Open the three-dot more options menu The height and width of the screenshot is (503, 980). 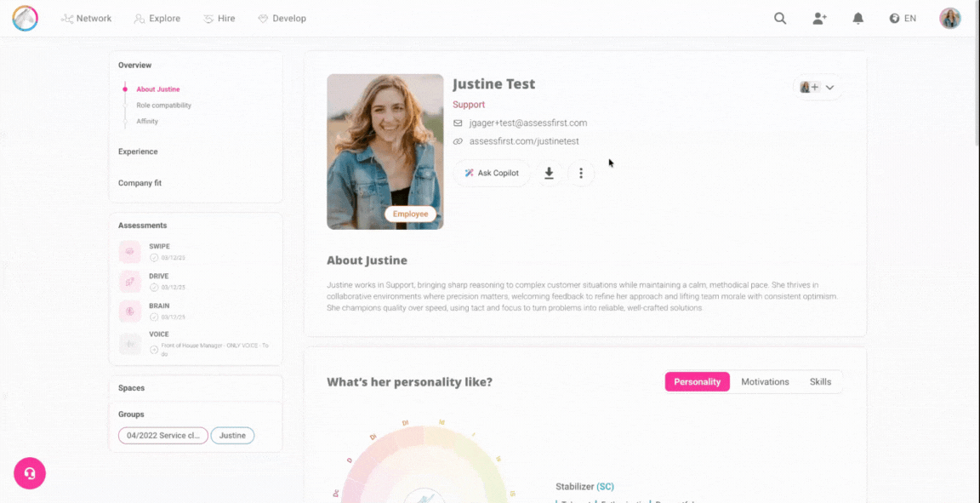pyautogui.click(x=581, y=174)
